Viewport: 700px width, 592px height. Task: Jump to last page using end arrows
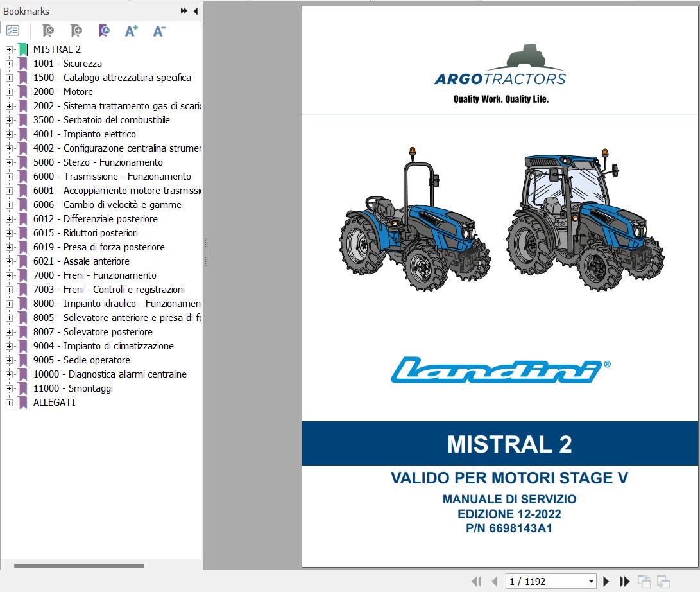tap(624, 580)
